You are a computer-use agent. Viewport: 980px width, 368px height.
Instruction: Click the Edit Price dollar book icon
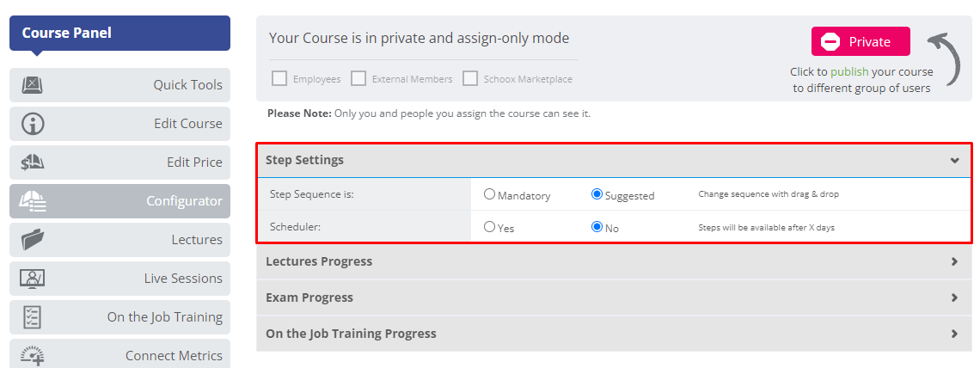click(33, 163)
